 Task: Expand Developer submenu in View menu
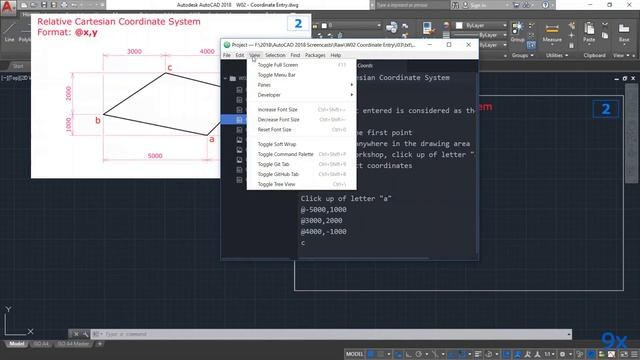click(x=302, y=95)
